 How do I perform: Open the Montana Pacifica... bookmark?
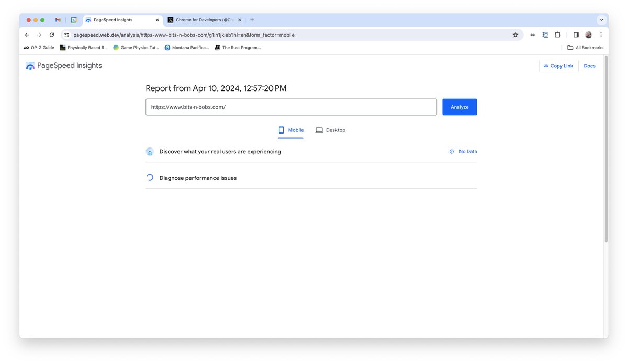(186, 48)
